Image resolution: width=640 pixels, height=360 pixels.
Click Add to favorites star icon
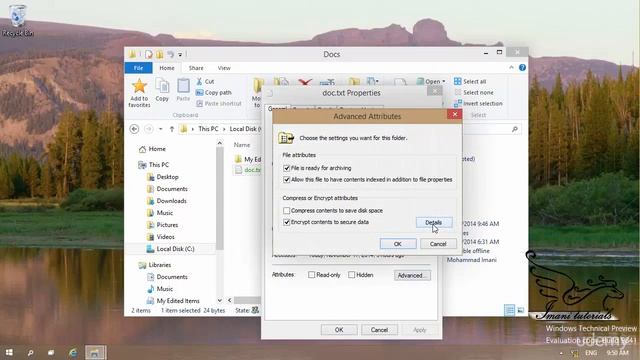tap(139, 87)
